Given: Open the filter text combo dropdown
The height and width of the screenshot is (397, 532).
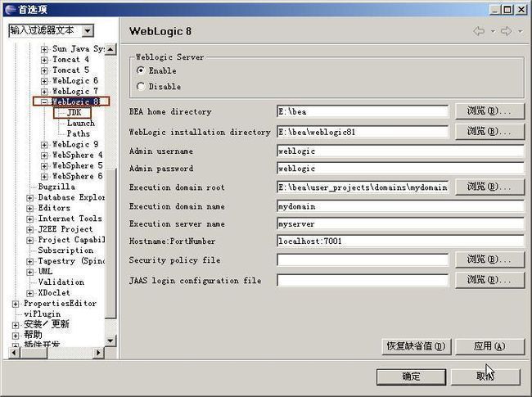Looking at the screenshot, I should (88, 31).
